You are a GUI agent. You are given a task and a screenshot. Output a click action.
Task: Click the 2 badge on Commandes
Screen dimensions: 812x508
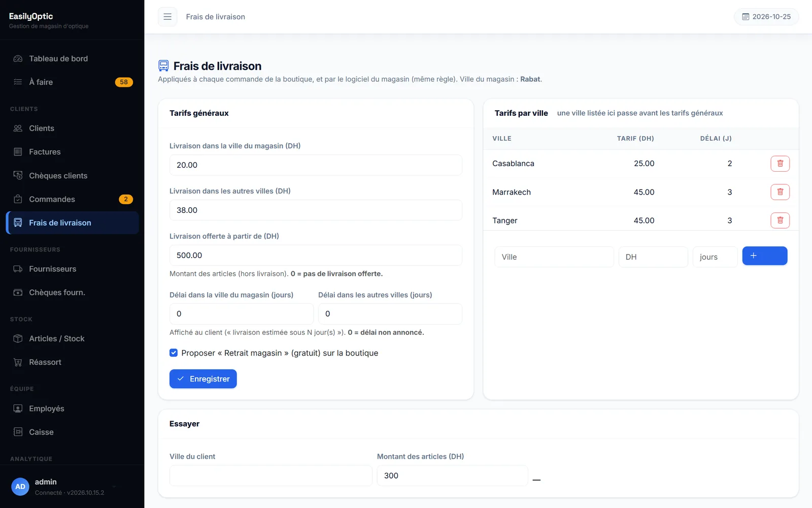pos(126,199)
